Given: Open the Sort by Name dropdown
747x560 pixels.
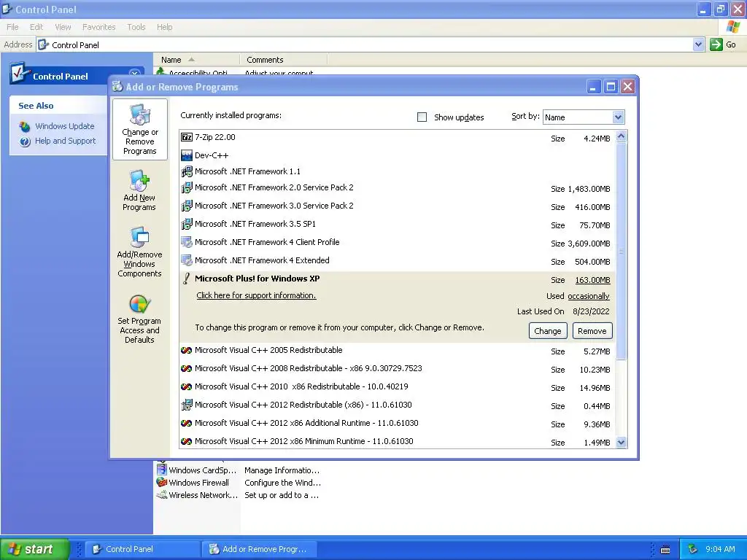Looking at the screenshot, I should pyautogui.click(x=618, y=117).
